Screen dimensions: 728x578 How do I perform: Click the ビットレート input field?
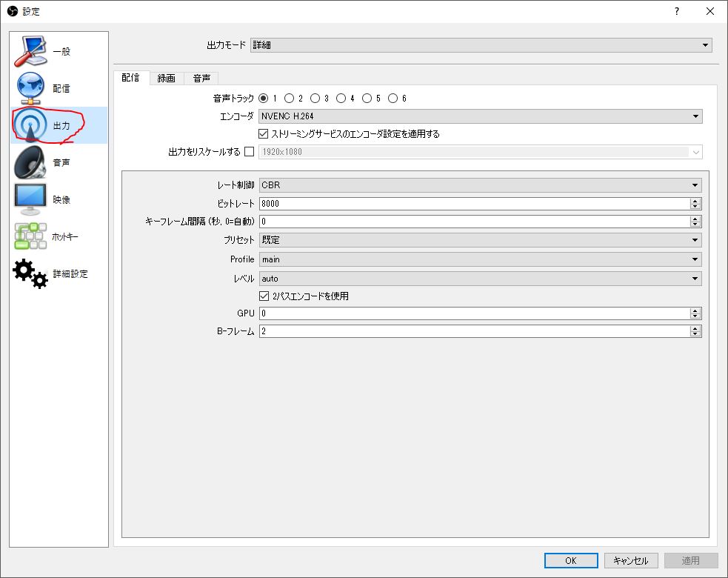pos(475,204)
